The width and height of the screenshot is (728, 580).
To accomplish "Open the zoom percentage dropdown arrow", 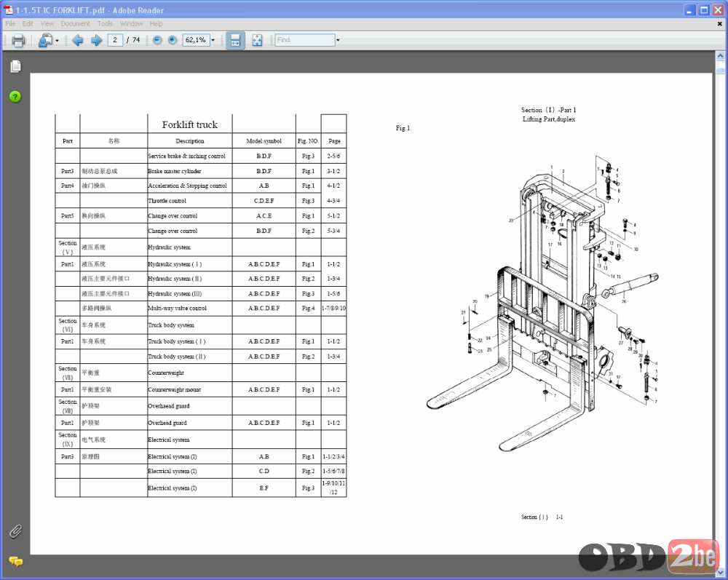I will pos(213,40).
